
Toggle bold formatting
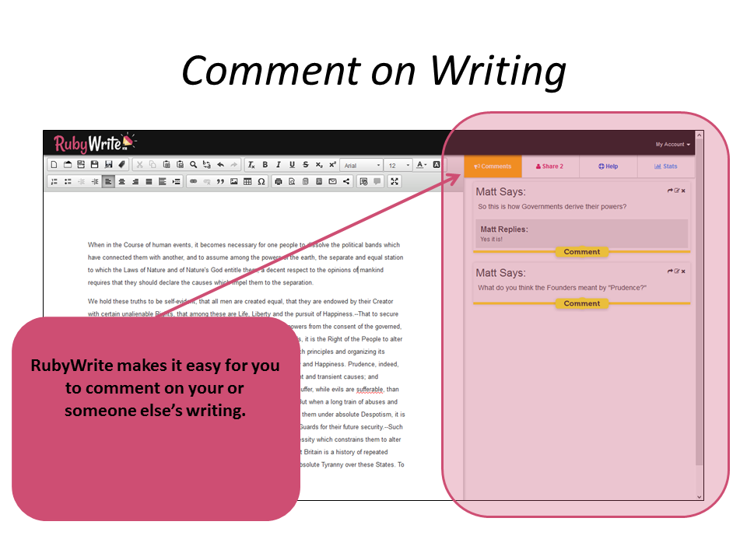pos(265,165)
